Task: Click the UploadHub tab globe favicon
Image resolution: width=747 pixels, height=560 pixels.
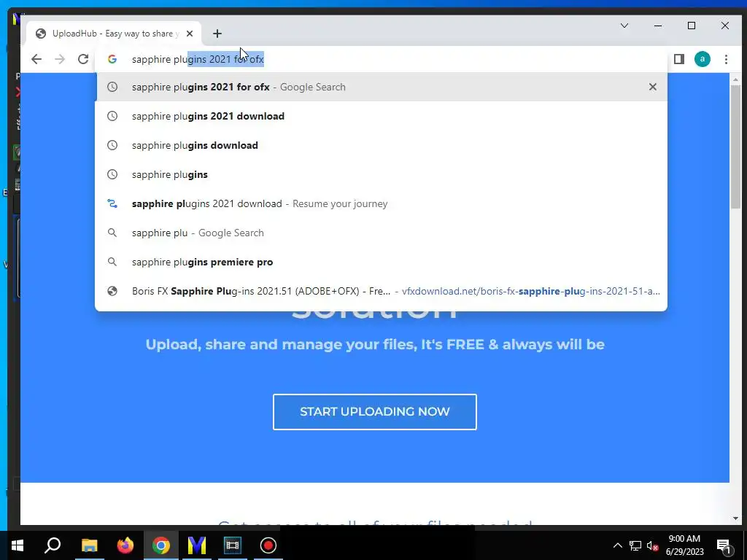Action: (x=41, y=34)
